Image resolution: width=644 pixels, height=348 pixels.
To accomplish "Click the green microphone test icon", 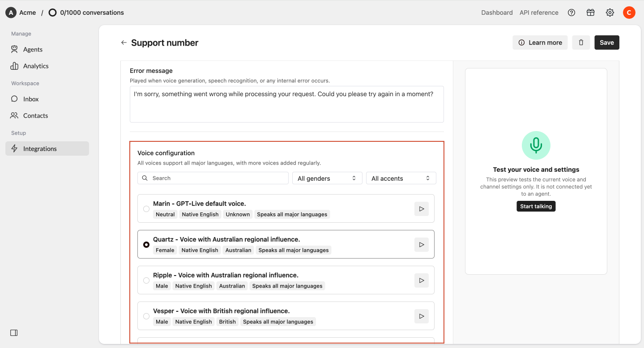I will [536, 145].
